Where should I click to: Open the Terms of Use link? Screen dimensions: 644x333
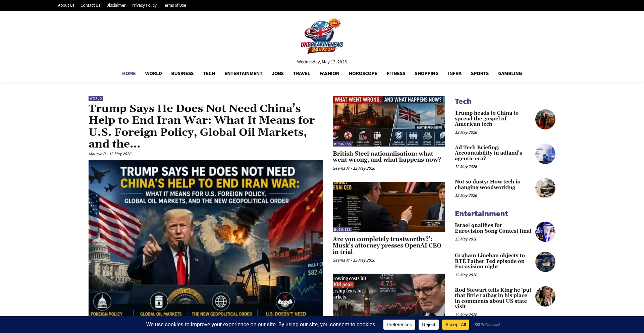pyautogui.click(x=174, y=5)
